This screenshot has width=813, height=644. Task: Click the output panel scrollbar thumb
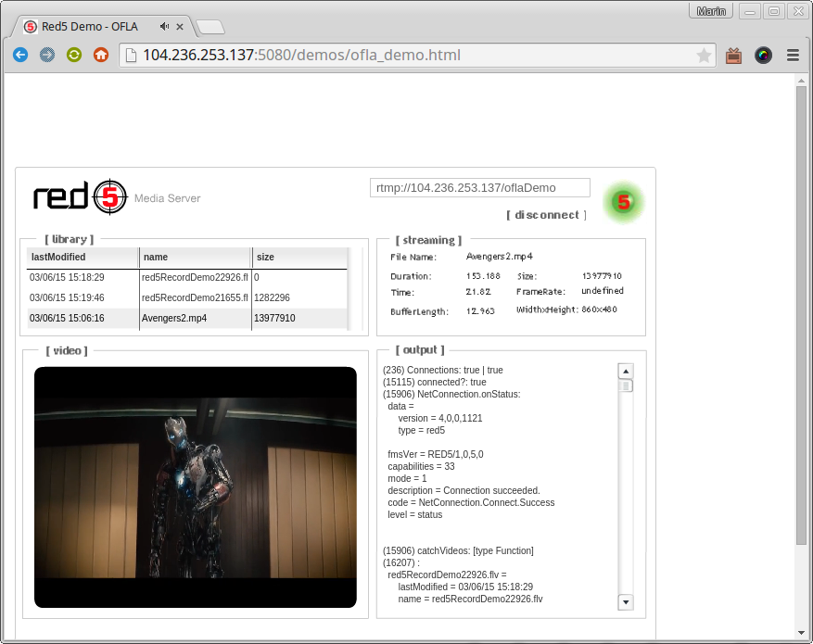[x=626, y=386]
